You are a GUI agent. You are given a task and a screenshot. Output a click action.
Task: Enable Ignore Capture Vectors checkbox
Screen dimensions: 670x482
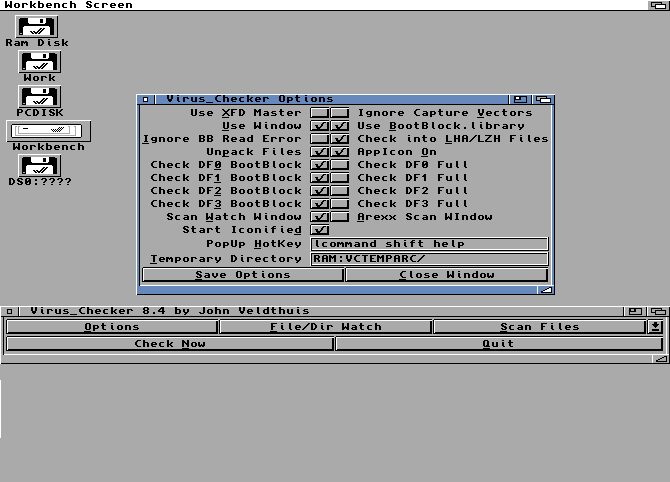click(x=340, y=113)
